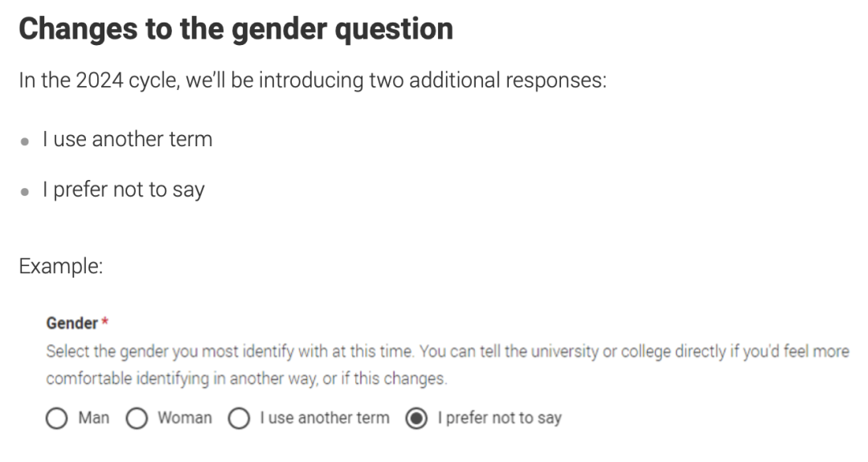868x462 pixels.
Task: Select the Woman radio button
Action: click(137, 419)
